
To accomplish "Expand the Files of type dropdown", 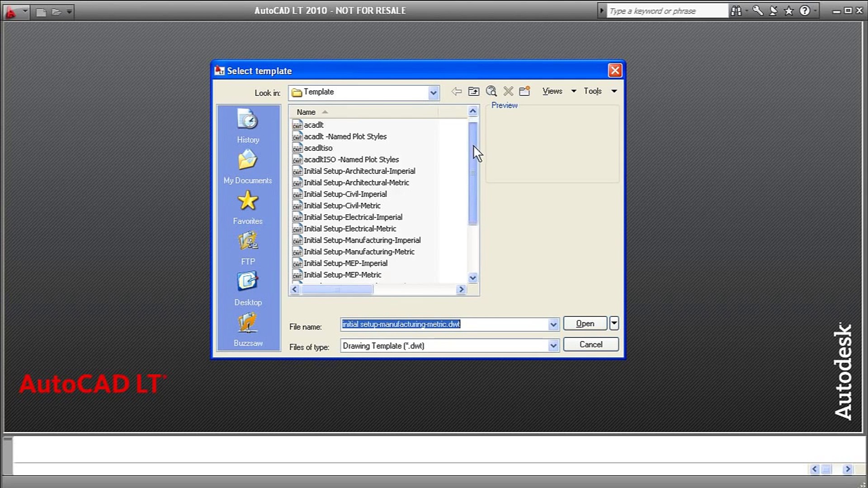I will [x=553, y=346].
